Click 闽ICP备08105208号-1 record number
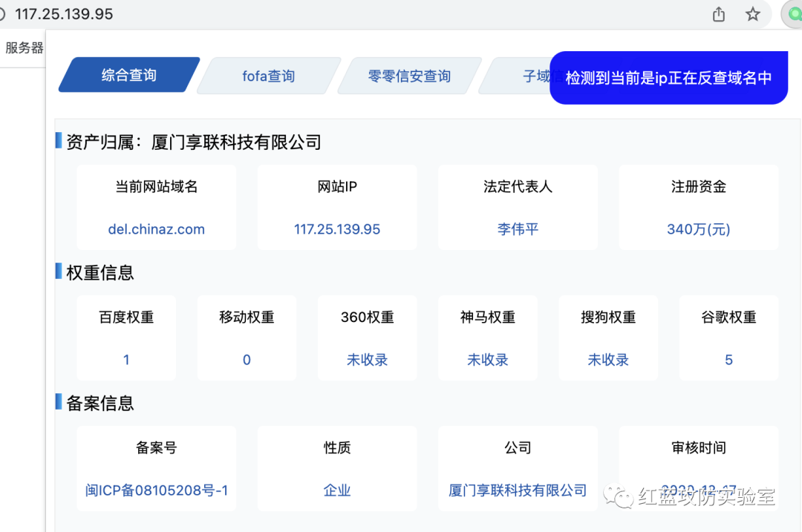This screenshot has height=532, width=802. point(157,490)
